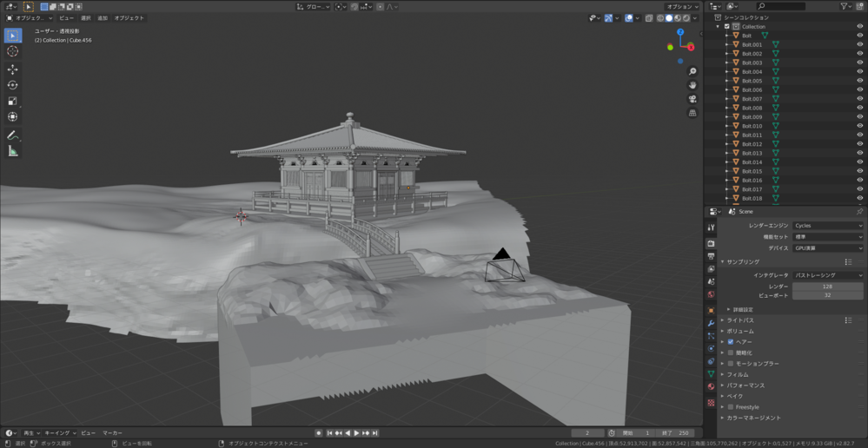This screenshot has width=868, height=448.
Task: Select Bolt.010 in the outliner
Action: pos(752,126)
